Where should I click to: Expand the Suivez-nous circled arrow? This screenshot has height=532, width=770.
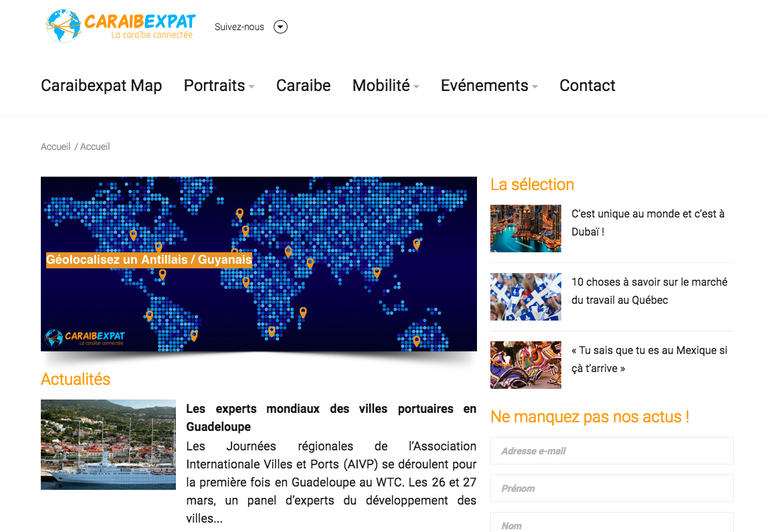[x=280, y=27]
